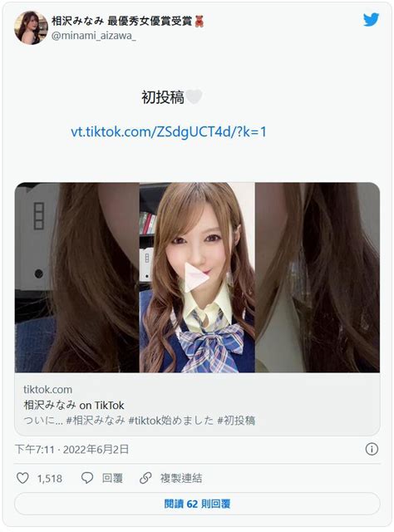394x532 pixels.
Task: Like the tweet with heart icon
Action: pyautogui.click(x=22, y=478)
